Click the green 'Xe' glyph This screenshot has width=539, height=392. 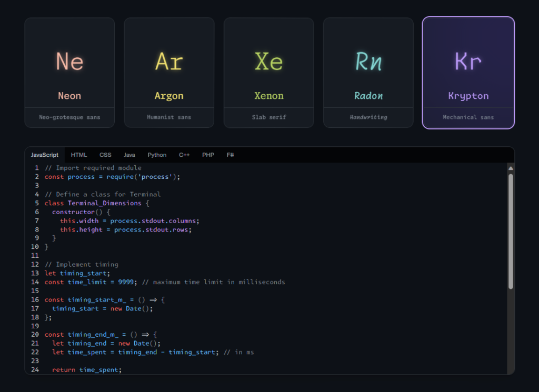tap(268, 62)
